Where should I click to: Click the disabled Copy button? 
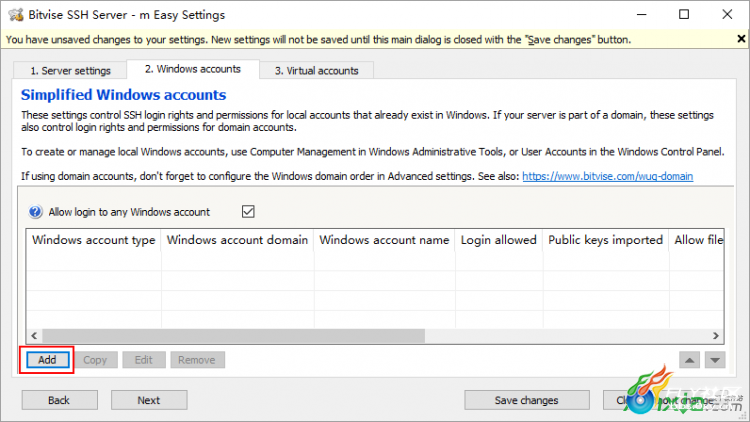point(95,360)
